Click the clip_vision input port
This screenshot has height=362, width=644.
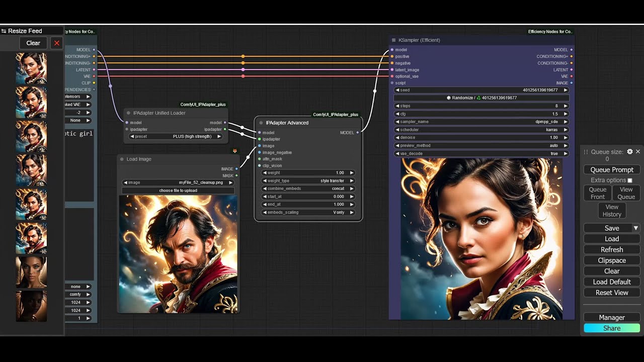coord(259,165)
